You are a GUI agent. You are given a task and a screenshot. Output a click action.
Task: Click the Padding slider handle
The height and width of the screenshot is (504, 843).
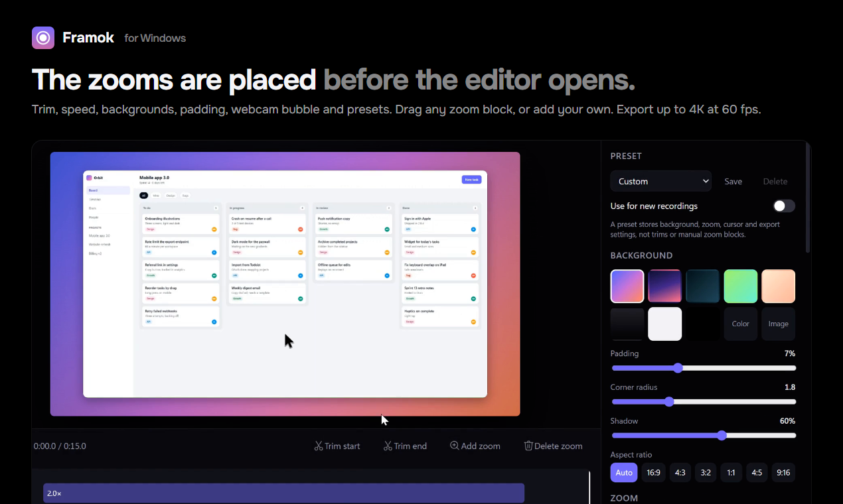[678, 368]
